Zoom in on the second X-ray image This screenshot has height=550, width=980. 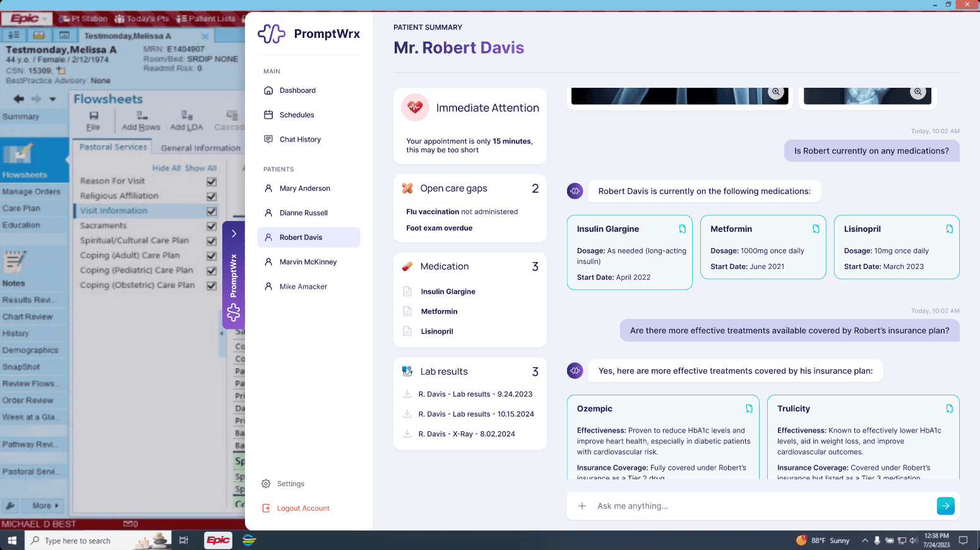click(918, 92)
